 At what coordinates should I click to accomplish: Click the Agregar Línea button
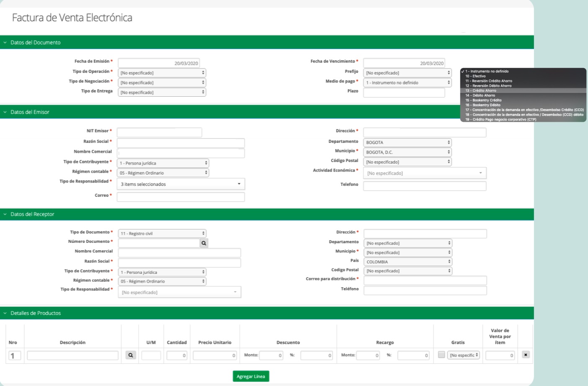coord(251,376)
